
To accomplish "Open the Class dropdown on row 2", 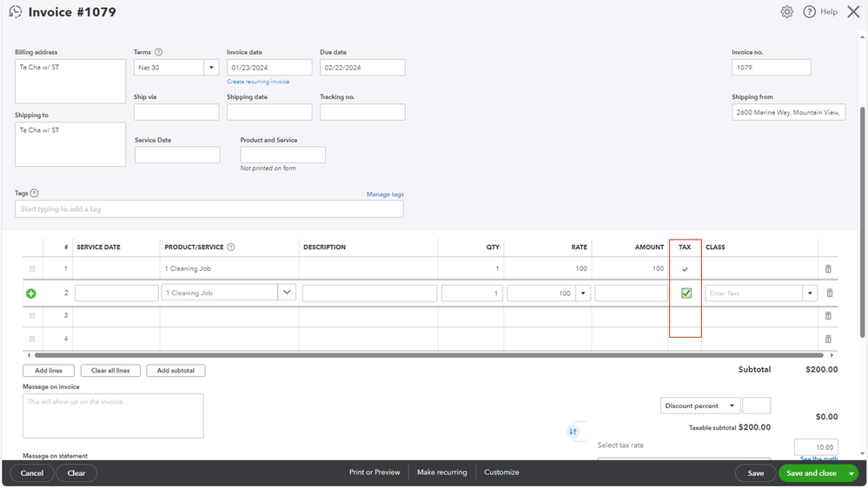I will pyautogui.click(x=810, y=293).
